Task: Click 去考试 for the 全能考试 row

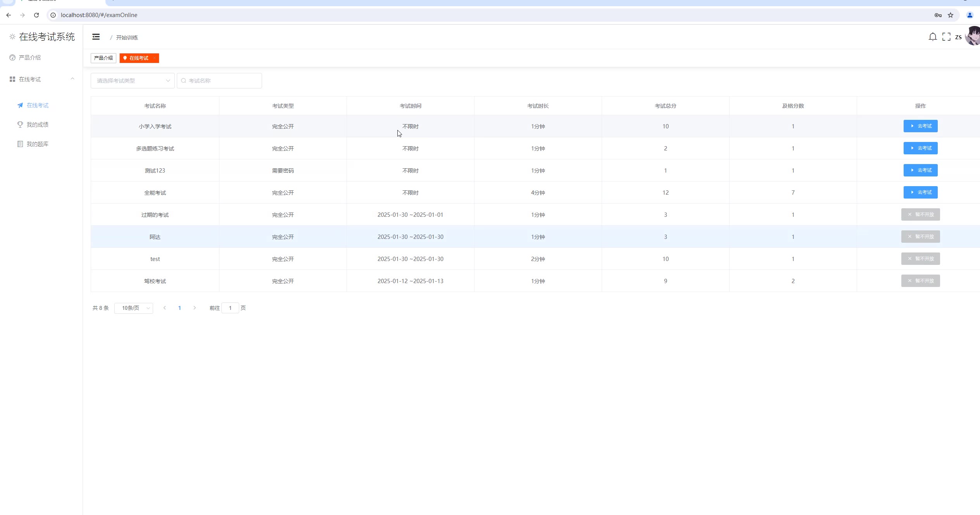Action: [920, 192]
